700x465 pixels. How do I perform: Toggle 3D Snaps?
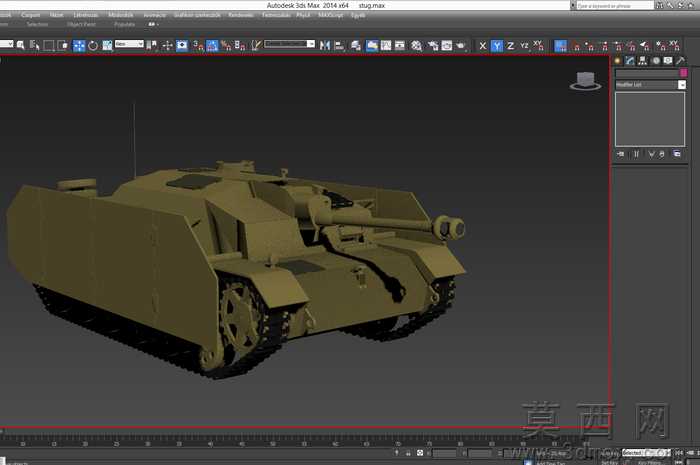(198, 45)
